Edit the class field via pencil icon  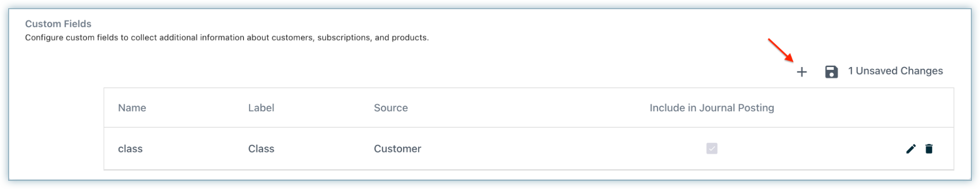(911, 148)
